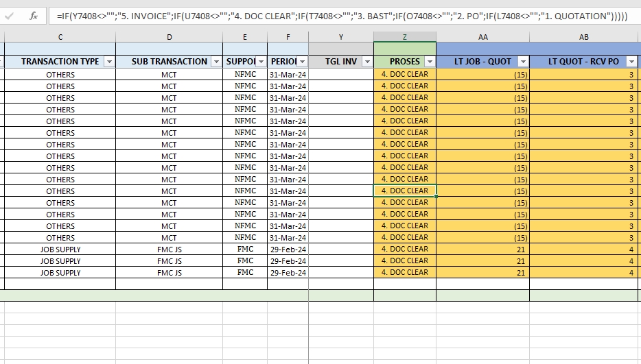Click the SUB TRANSACTION header cell text
641x364 pixels.
point(170,62)
